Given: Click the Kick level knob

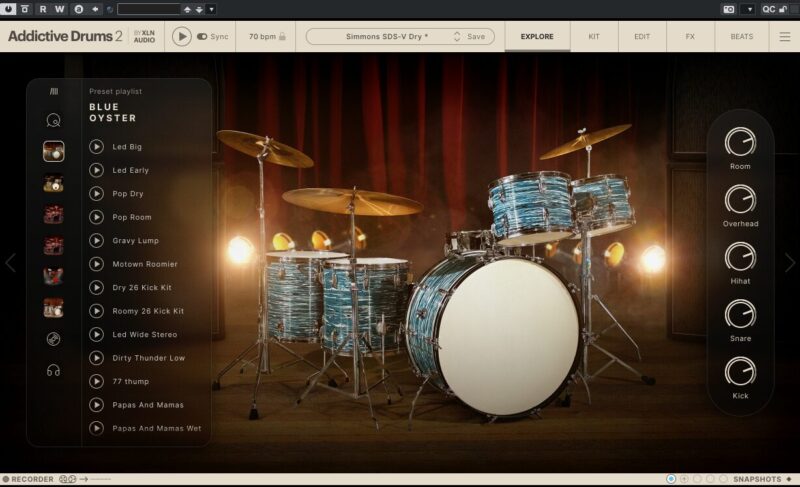Looking at the screenshot, I should pos(740,371).
